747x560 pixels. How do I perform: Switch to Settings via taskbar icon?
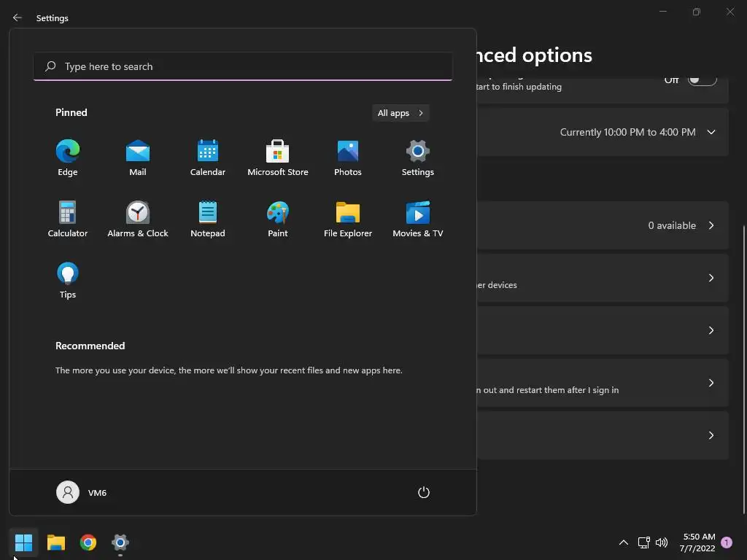120,542
